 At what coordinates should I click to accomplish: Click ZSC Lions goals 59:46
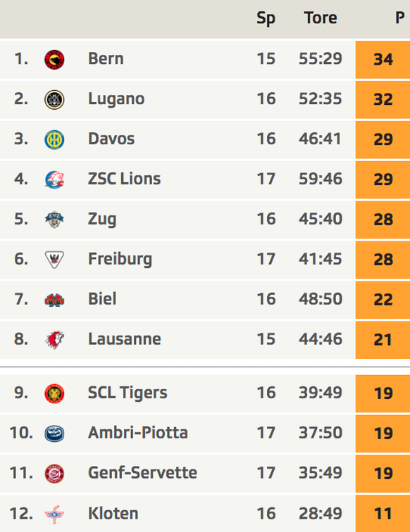(x=321, y=179)
